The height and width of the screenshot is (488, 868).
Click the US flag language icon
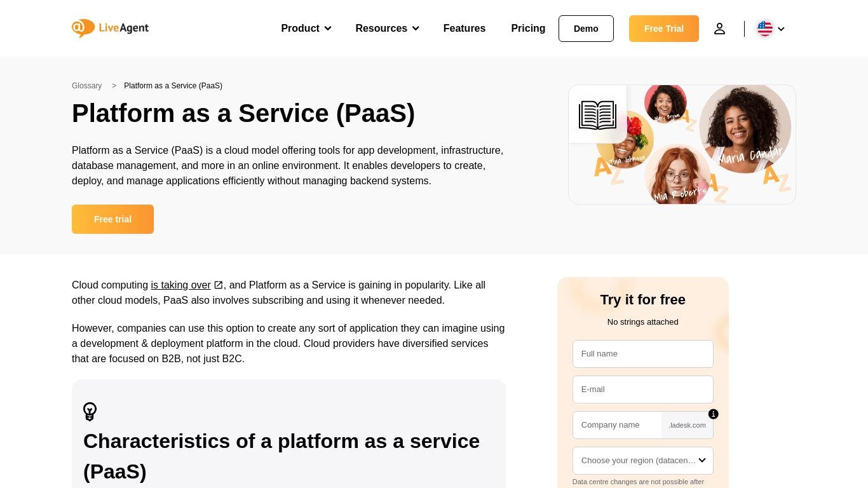(765, 29)
